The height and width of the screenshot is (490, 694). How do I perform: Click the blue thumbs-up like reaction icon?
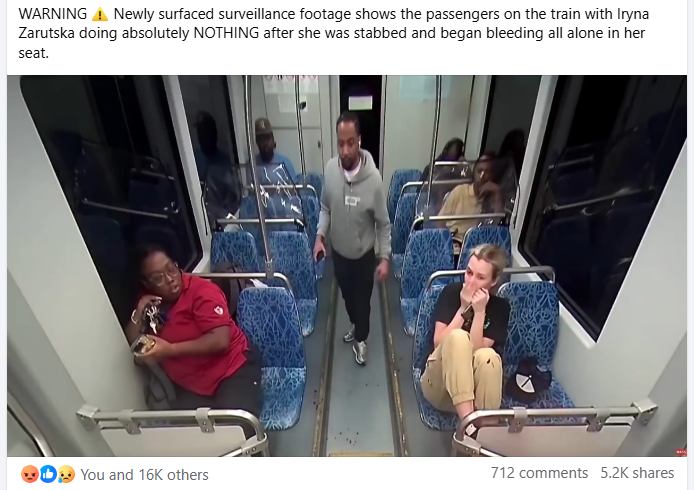[48, 475]
